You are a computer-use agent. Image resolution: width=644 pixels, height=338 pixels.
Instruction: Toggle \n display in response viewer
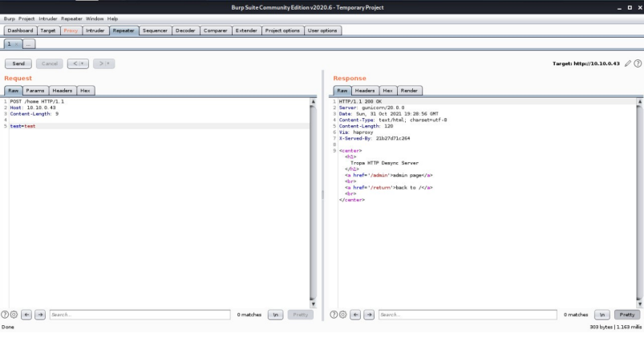(x=602, y=315)
